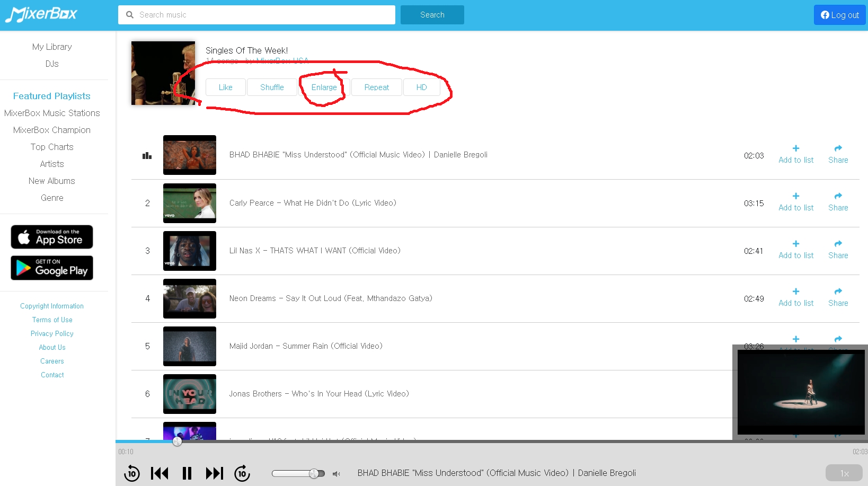Viewport: 868px width, 486px height.
Task: Open the Genre page
Action: 52,198
